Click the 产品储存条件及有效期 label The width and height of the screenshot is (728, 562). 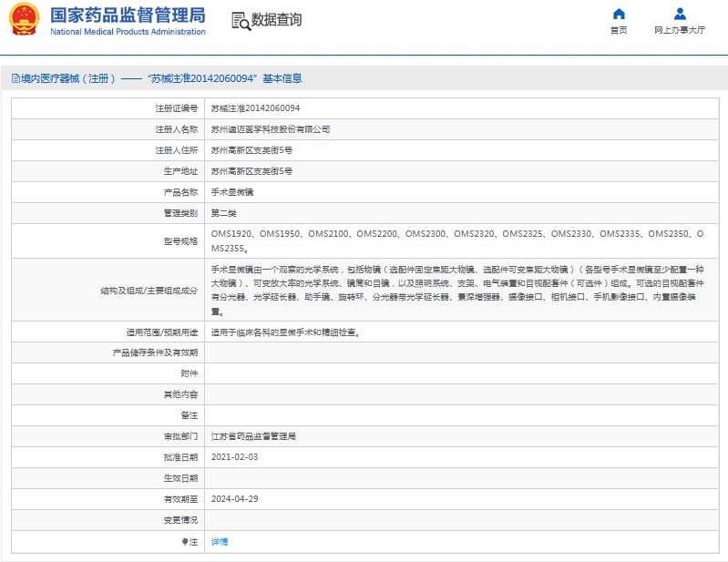[x=155, y=353]
